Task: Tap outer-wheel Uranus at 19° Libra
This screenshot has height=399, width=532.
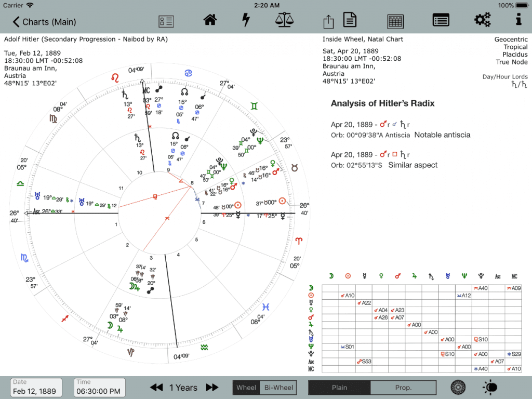Action: (x=37, y=196)
